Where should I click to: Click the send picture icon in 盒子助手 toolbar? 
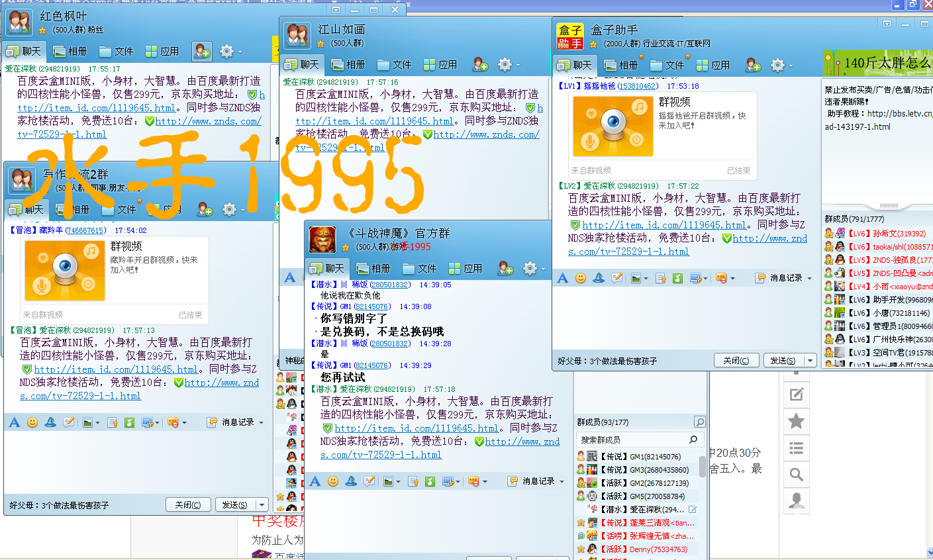pos(636,278)
